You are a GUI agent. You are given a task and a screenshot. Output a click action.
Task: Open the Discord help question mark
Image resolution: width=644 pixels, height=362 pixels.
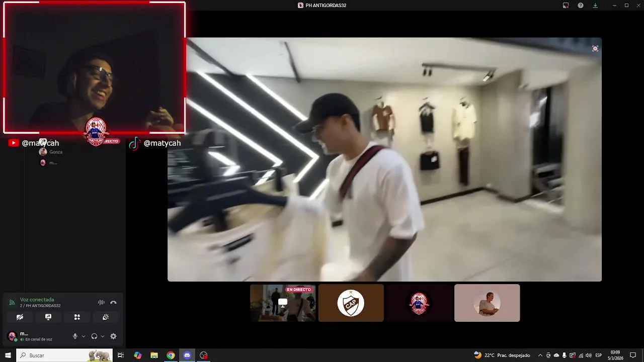581,6
